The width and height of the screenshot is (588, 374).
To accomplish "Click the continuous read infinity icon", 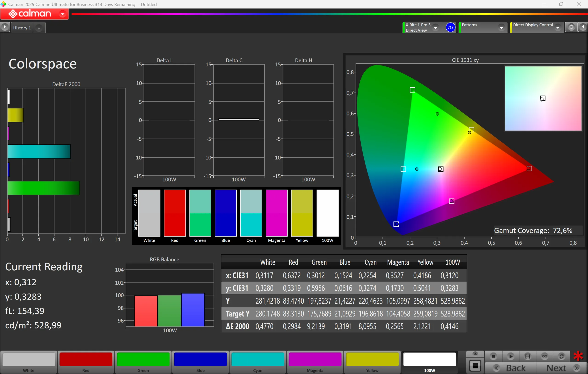I will [544, 356].
